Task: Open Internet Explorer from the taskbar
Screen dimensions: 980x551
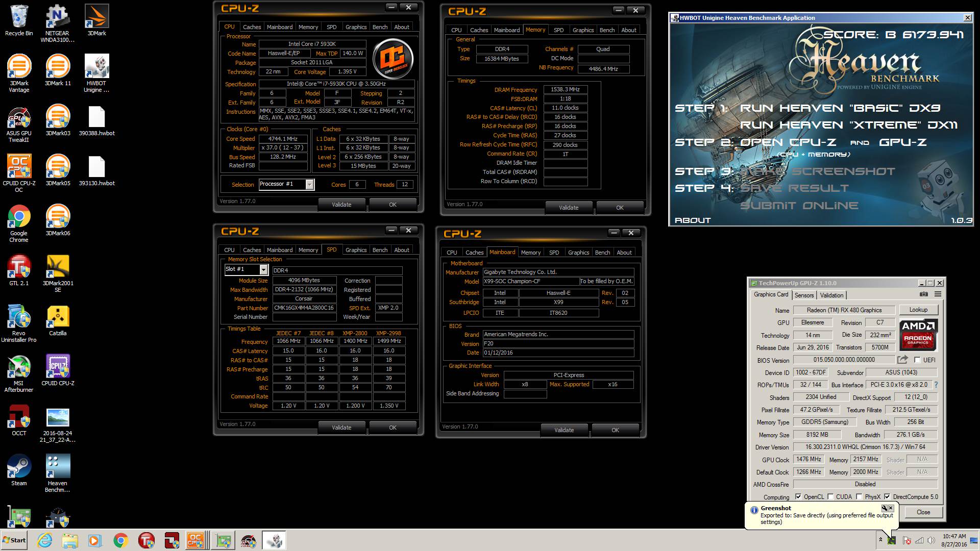Action: (x=44, y=540)
